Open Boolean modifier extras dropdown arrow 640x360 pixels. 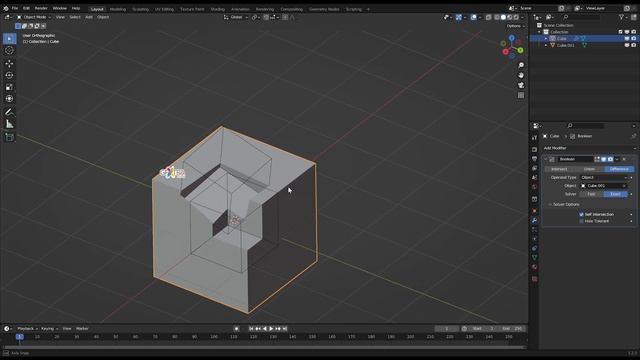617,159
